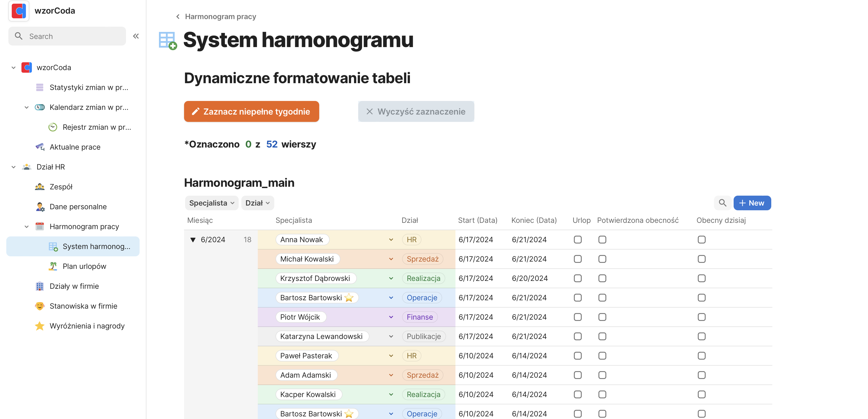Check Potwierdzona obecność for Michał Kowalski
The image size is (868, 419).
[602, 259]
